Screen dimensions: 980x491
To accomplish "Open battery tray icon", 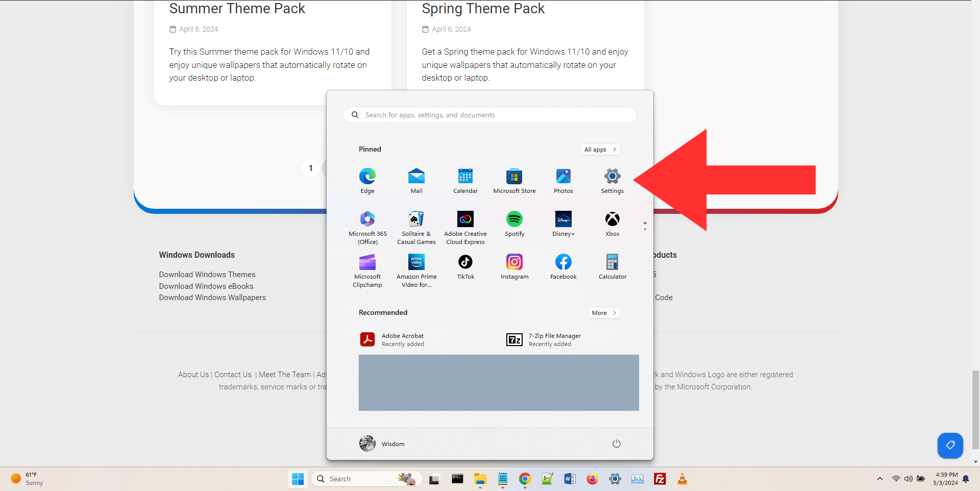I will pyautogui.click(x=920, y=479).
